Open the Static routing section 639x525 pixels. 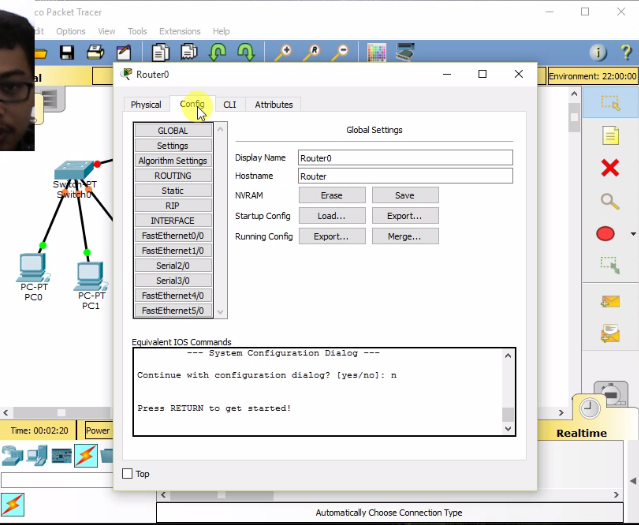(x=173, y=191)
